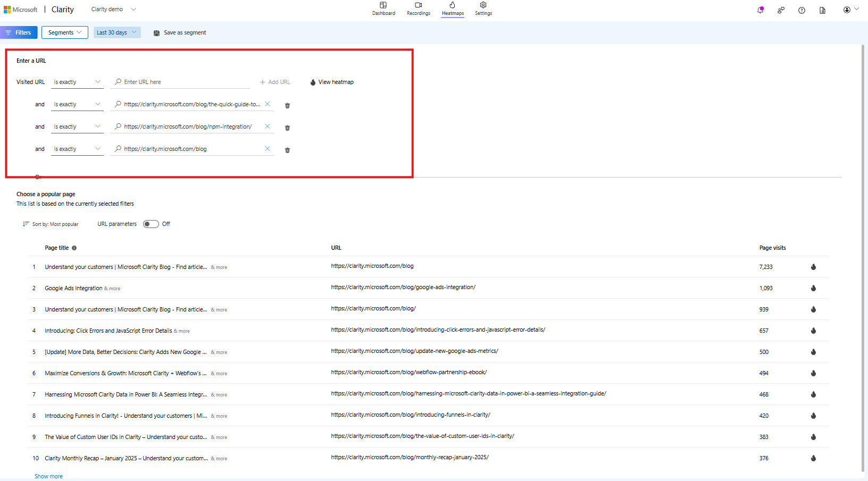Open the account profile menu
Screen dimensions: 868x481
(x=851, y=10)
